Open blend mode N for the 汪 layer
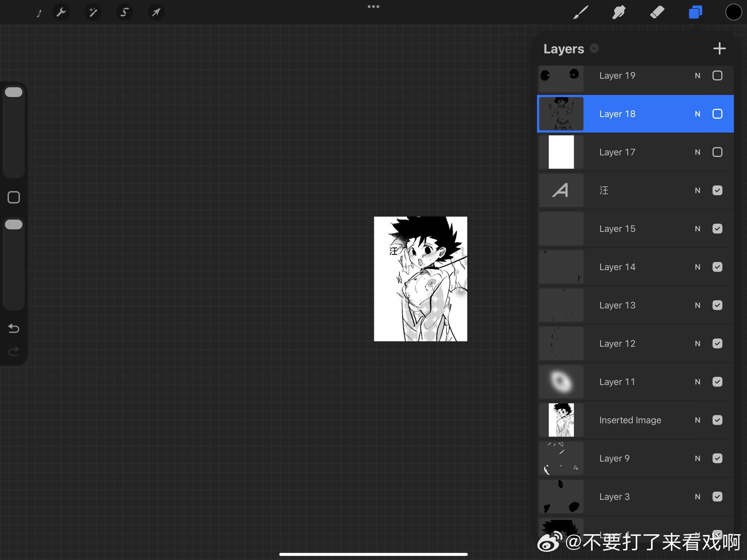The width and height of the screenshot is (747, 560). [697, 191]
